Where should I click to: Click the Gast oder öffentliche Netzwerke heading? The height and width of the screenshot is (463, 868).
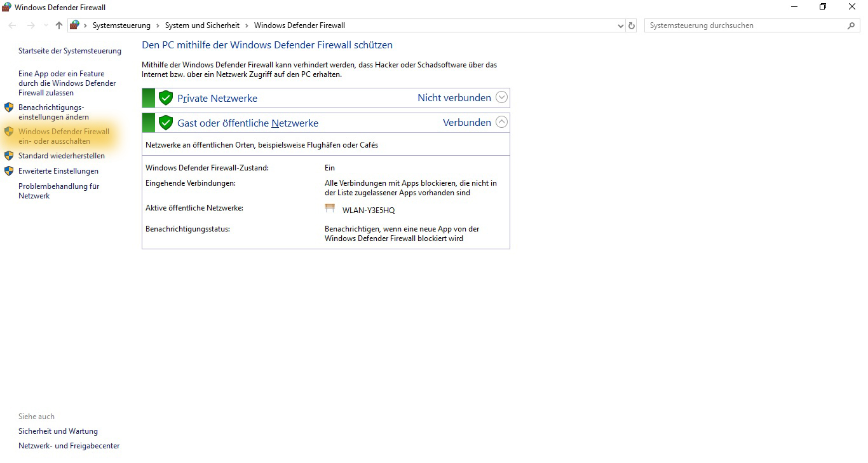pos(248,123)
